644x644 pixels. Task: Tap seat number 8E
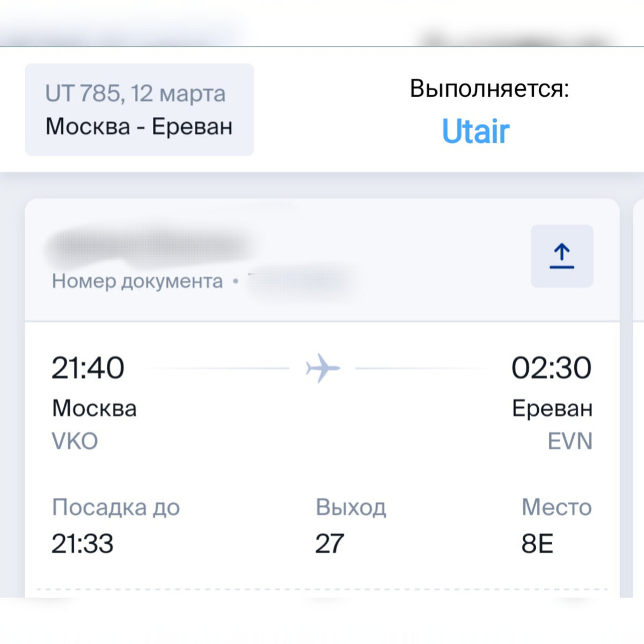[x=537, y=544]
